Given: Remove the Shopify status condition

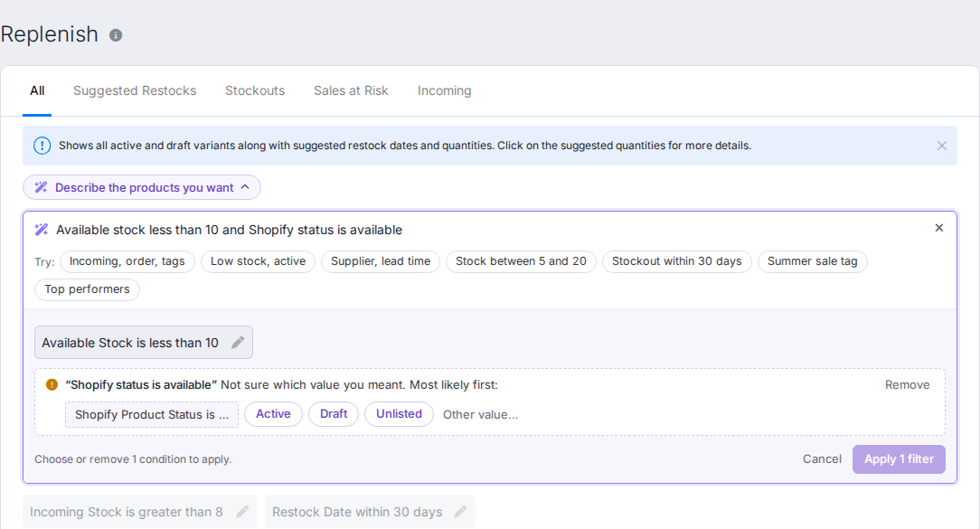Looking at the screenshot, I should (x=907, y=384).
